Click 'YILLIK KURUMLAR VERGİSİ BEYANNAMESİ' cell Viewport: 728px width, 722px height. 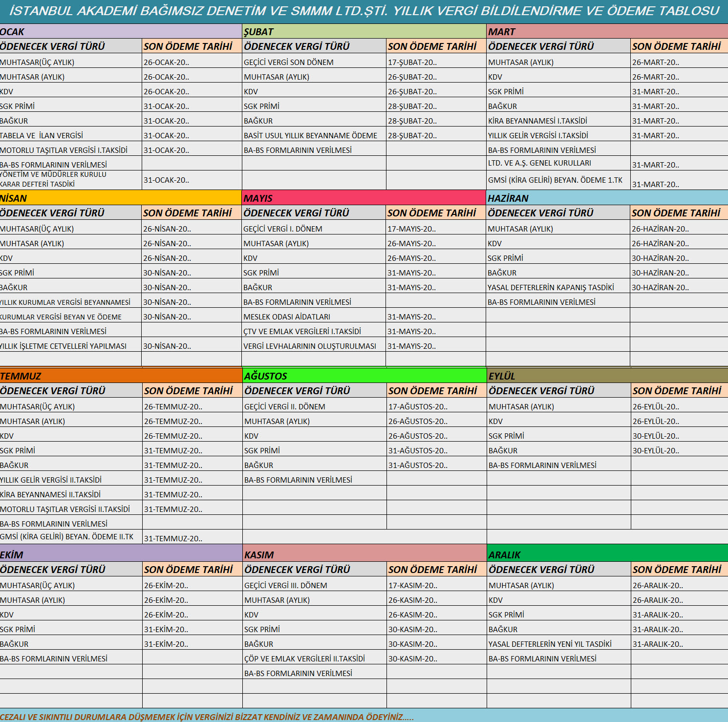click(70, 301)
